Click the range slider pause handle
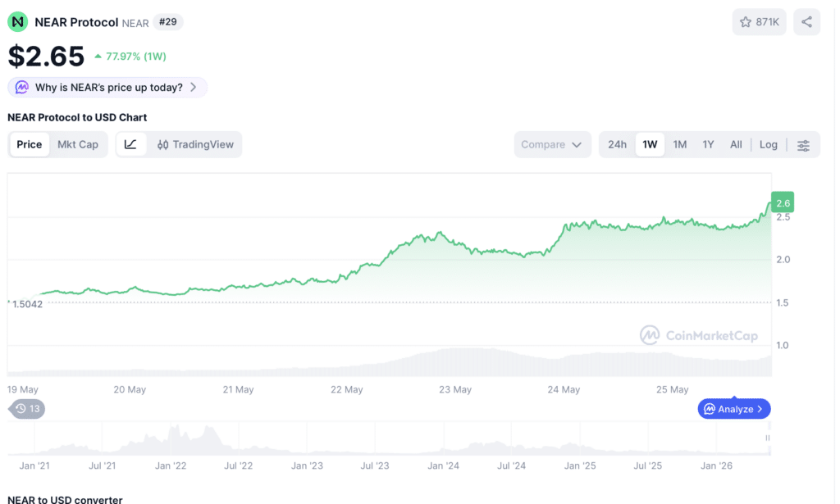 coord(768,438)
